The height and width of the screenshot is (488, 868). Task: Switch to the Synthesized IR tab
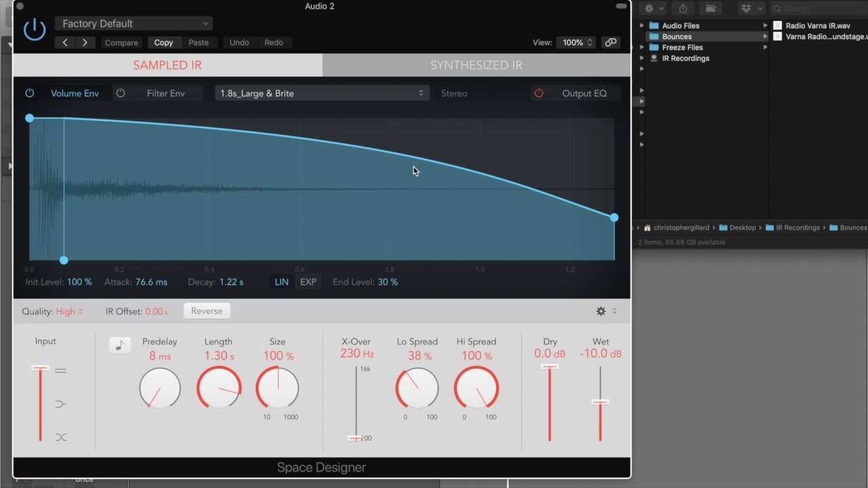[476, 65]
